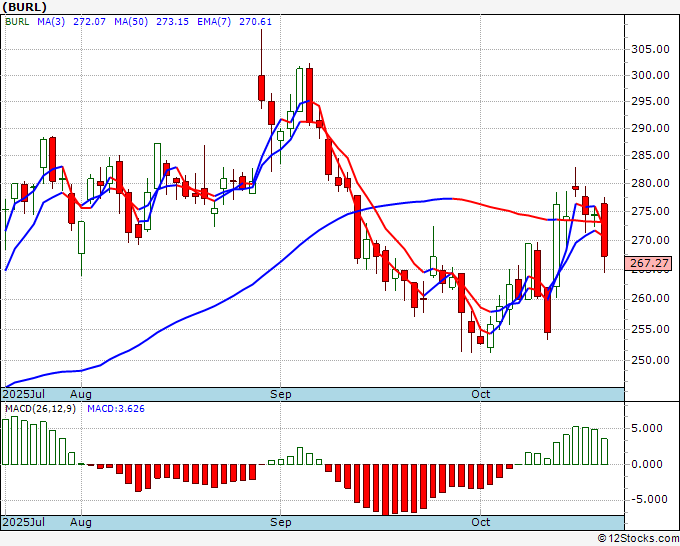Click the highlighted 267.27 last price tag
Image resolution: width=680 pixels, height=546 pixels.
click(x=648, y=263)
